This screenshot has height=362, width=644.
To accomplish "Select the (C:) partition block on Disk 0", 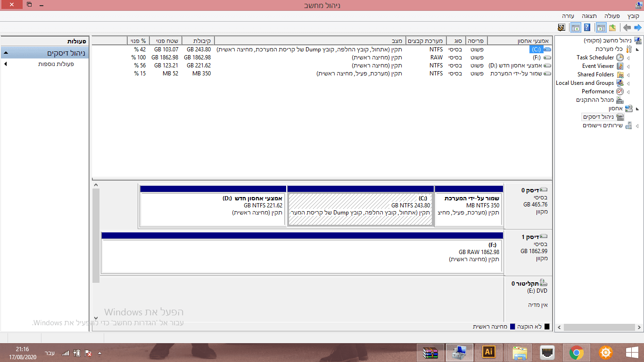I will [x=360, y=206].
